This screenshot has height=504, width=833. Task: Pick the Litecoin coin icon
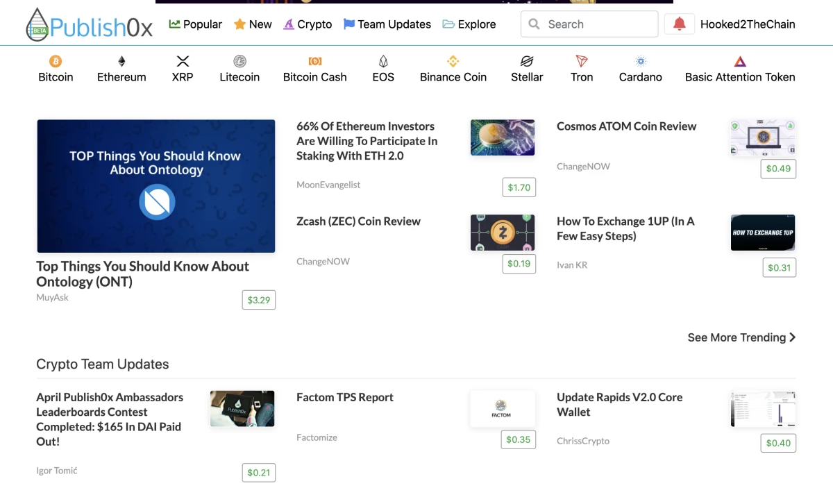click(239, 61)
